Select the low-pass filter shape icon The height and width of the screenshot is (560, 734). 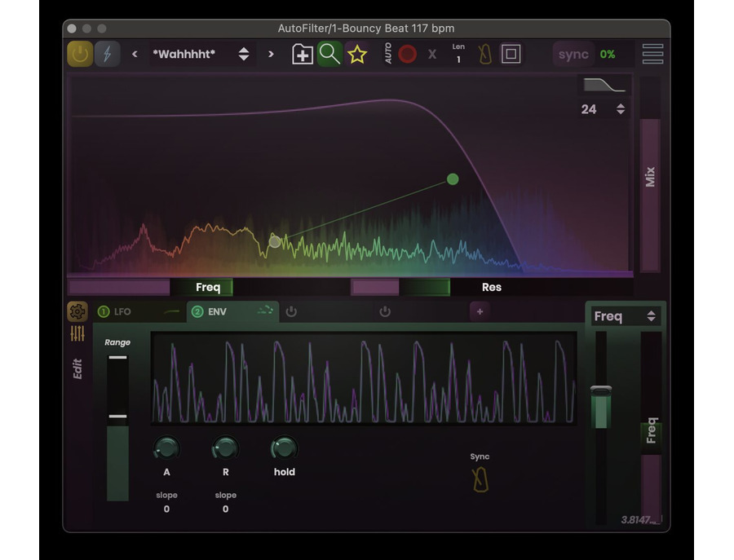pos(604,85)
